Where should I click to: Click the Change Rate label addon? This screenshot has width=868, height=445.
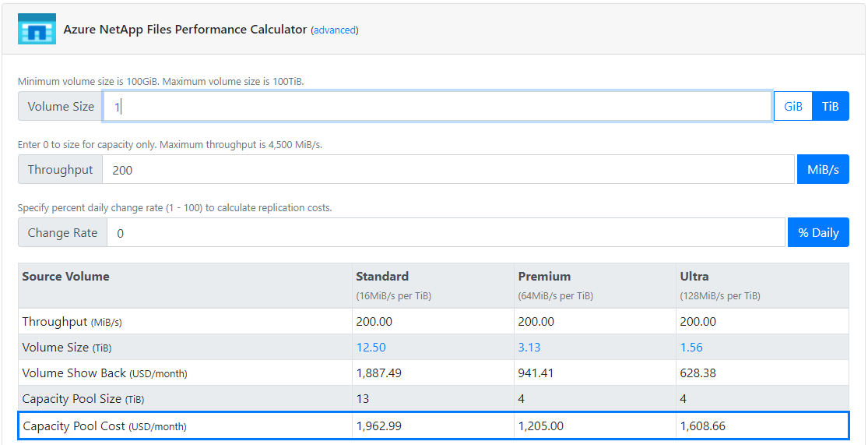click(62, 233)
